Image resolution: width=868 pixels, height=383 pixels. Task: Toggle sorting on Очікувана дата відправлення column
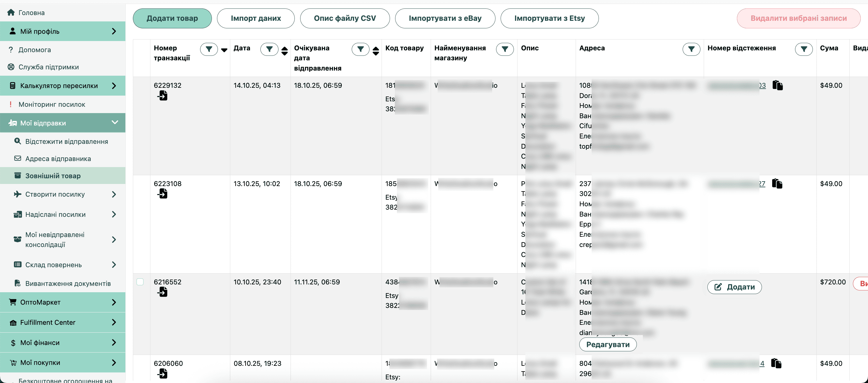376,51
